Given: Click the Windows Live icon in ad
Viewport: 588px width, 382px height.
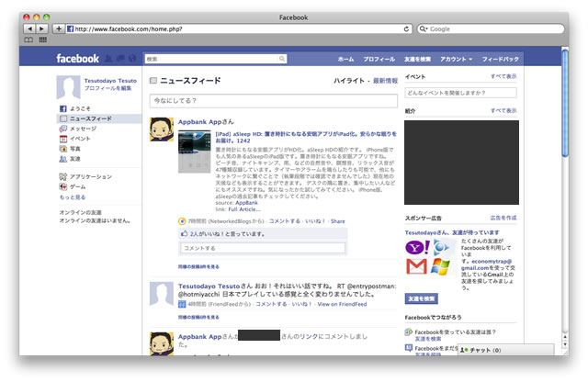Looking at the screenshot, I should point(441,266).
